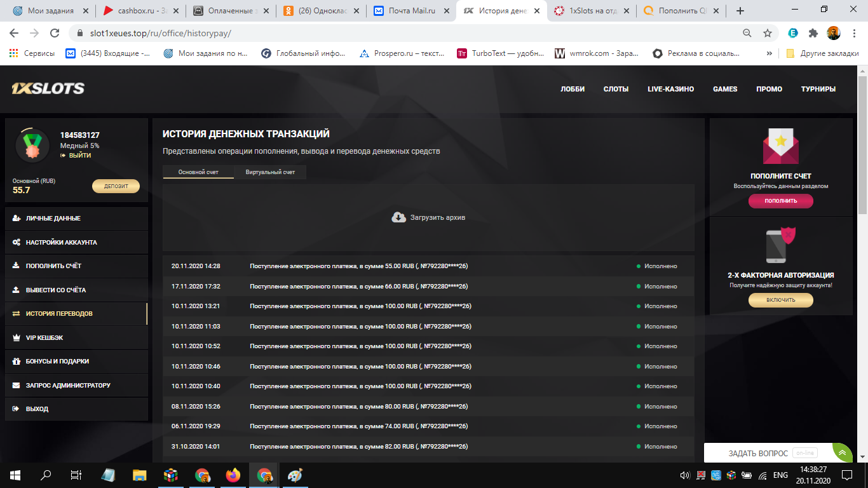Open ЛИЧНЫЕ ДАННЫЕ in the sidebar
The width and height of the screenshot is (868, 488).
(x=76, y=218)
